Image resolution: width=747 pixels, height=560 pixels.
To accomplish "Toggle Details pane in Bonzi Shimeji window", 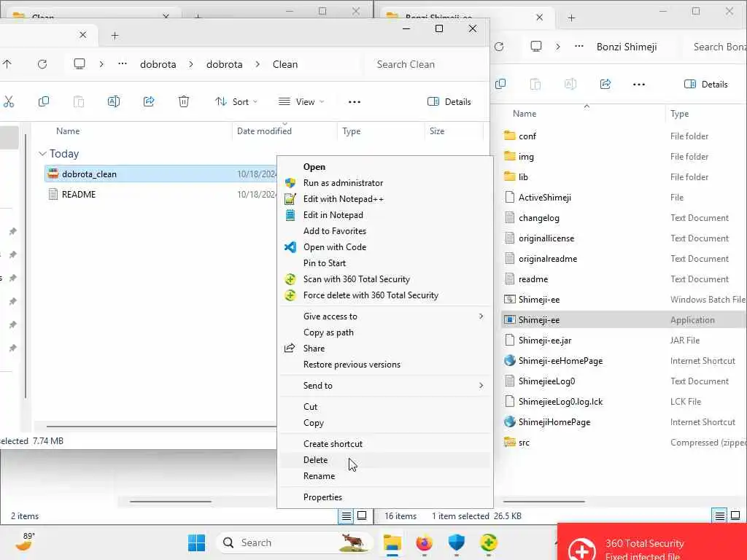I will pos(705,85).
